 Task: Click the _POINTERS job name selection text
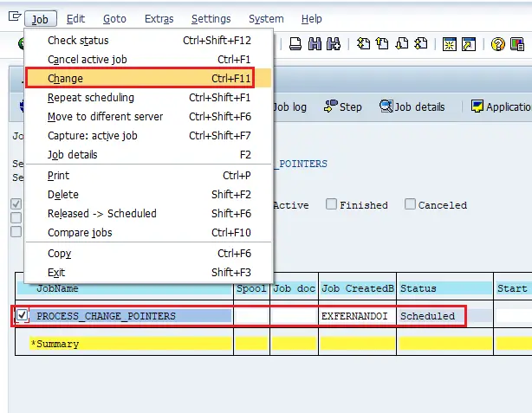[x=301, y=164]
